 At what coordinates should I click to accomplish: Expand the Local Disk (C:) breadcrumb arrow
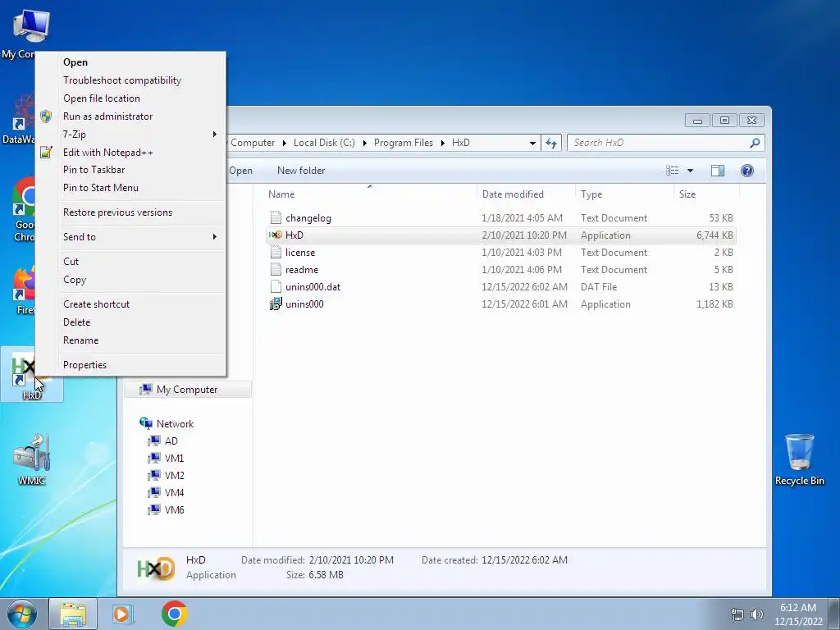(364, 143)
